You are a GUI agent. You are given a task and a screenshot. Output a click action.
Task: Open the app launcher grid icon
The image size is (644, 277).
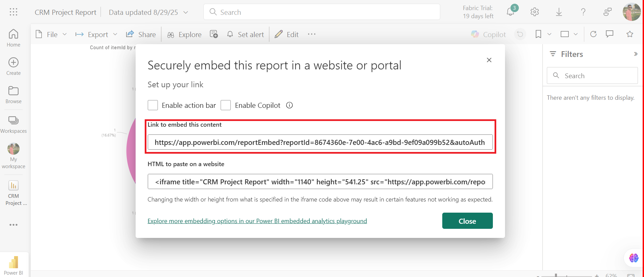tap(13, 12)
